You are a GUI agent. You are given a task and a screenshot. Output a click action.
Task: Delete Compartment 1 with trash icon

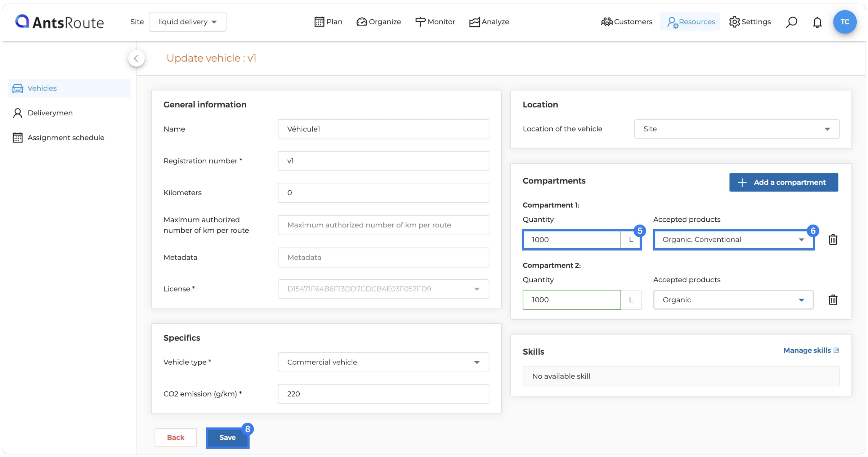[833, 240]
